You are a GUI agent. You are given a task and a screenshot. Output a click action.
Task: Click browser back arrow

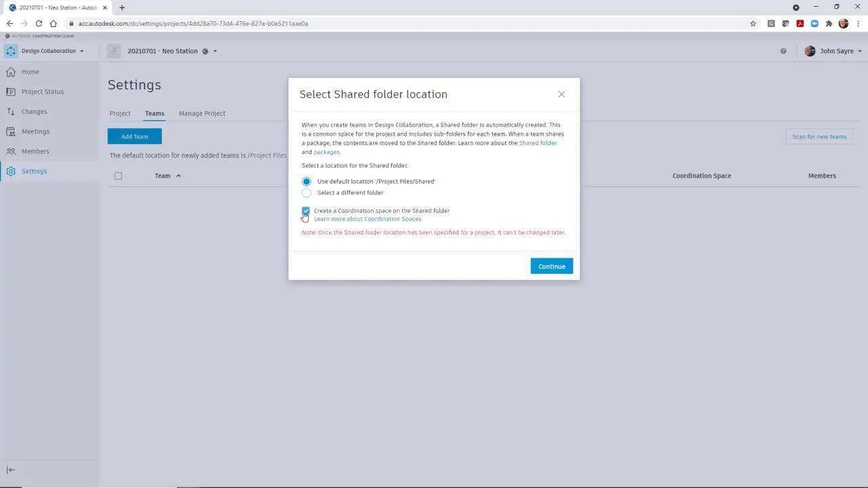pyautogui.click(x=9, y=23)
